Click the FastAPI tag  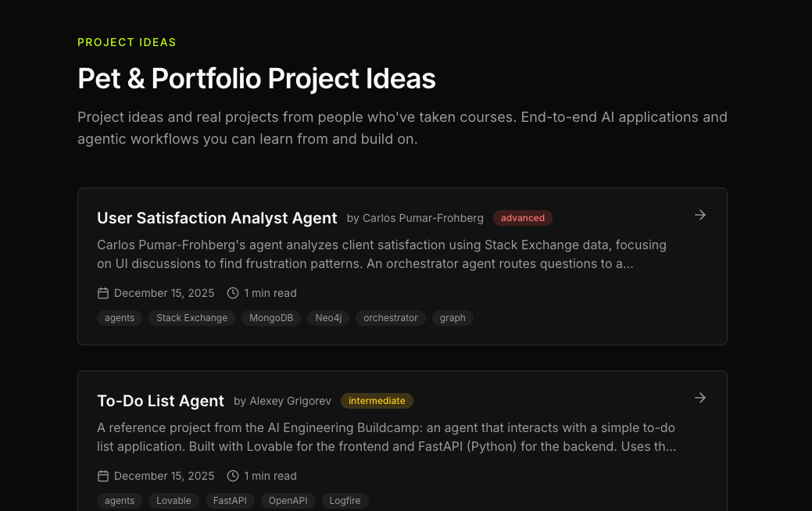[x=230, y=501]
